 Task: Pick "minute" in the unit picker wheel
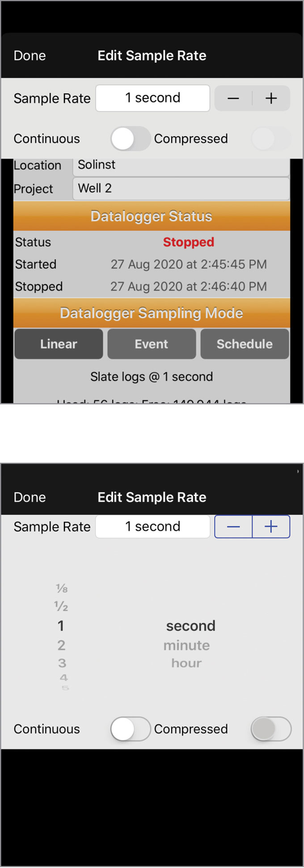pos(186,645)
